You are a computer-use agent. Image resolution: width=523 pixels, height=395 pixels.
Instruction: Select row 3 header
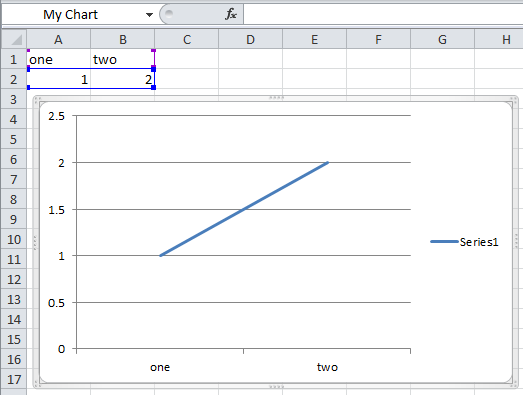point(14,99)
